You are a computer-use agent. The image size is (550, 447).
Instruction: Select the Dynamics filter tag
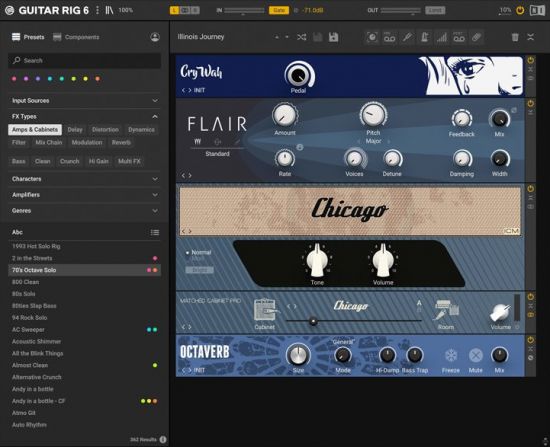pyautogui.click(x=141, y=129)
